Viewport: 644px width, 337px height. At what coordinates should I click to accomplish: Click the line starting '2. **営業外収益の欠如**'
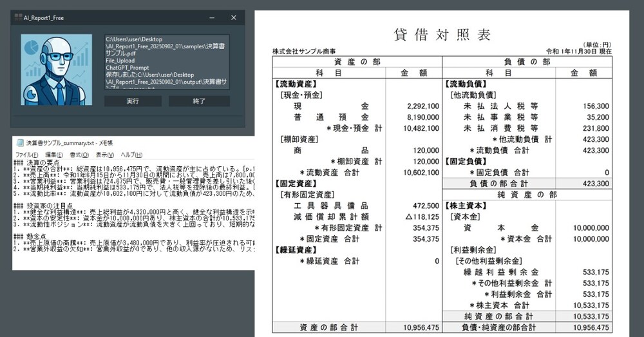[134, 249]
